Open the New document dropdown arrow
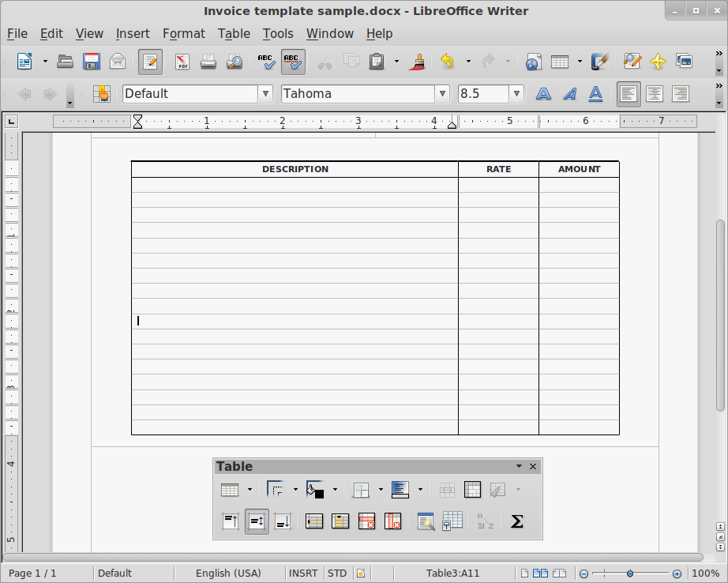The width and height of the screenshot is (728, 583). tap(45, 62)
